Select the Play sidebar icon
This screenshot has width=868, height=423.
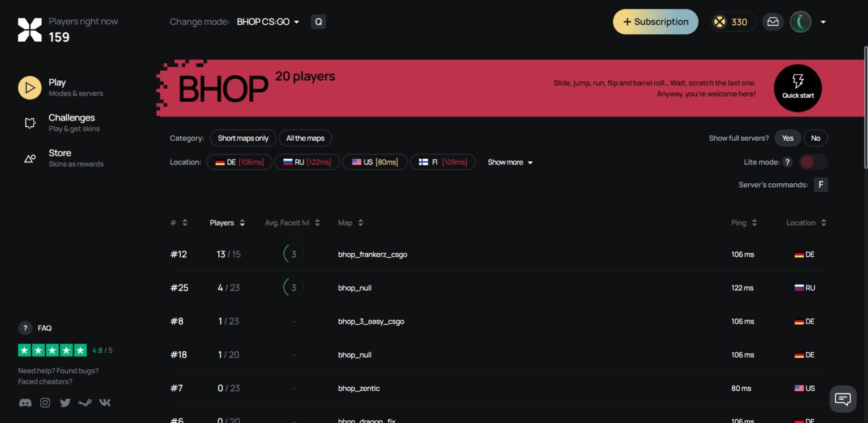pos(29,88)
